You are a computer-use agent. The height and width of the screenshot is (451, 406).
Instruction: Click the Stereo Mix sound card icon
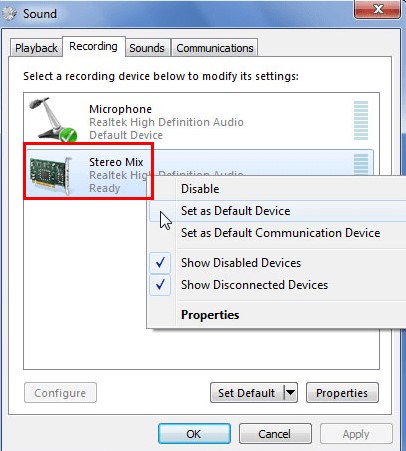pyautogui.click(x=51, y=175)
